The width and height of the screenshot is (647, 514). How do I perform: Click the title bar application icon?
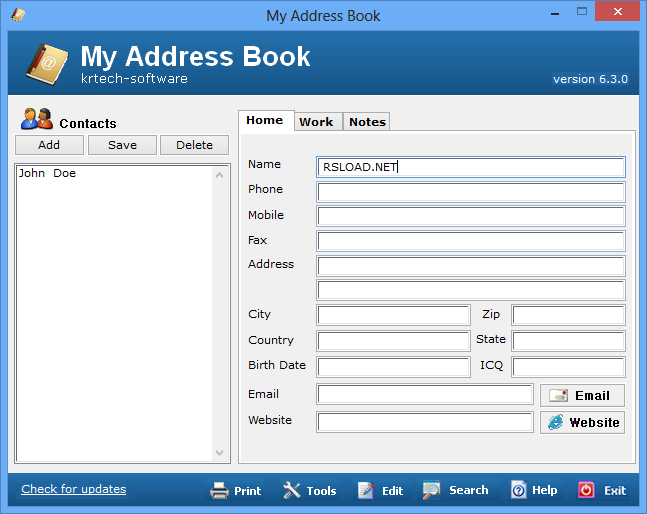[x=18, y=15]
